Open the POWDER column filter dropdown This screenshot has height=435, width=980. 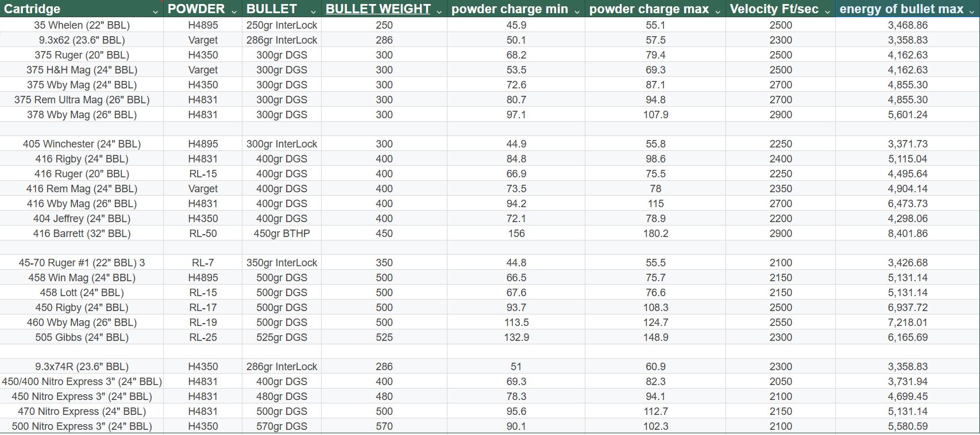[x=234, y=11]
